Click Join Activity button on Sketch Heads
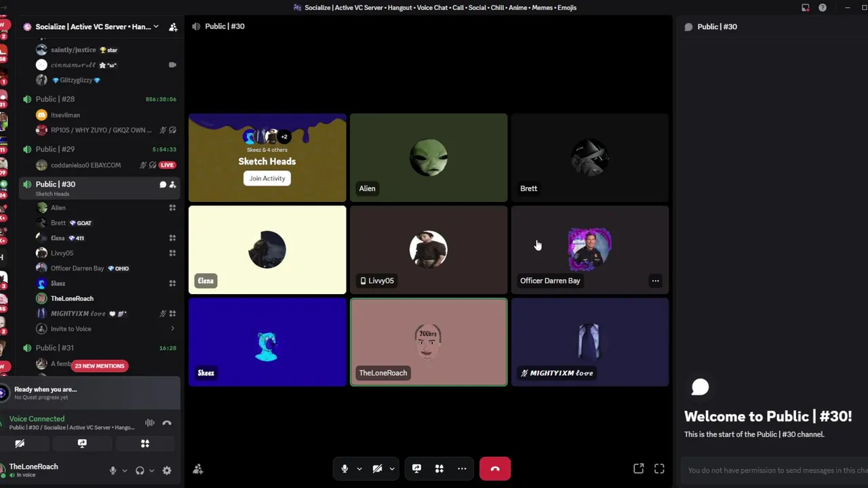 [267, 178]
